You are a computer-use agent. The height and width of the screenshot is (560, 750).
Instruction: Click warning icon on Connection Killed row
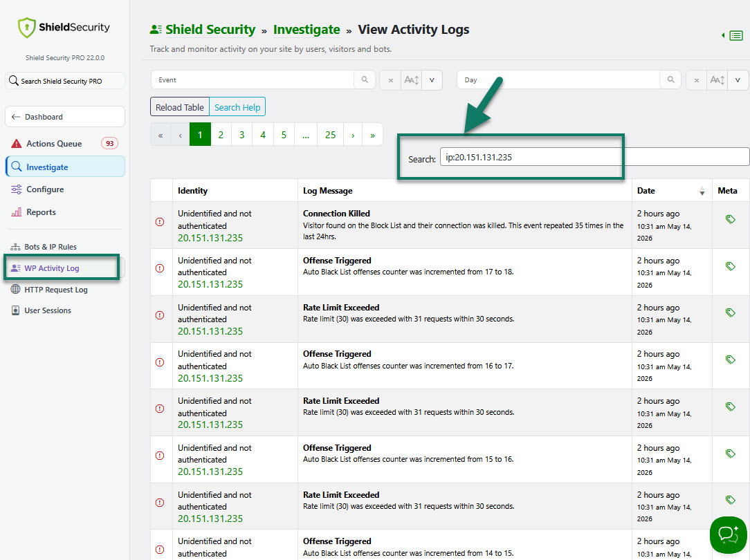[160, 222]
